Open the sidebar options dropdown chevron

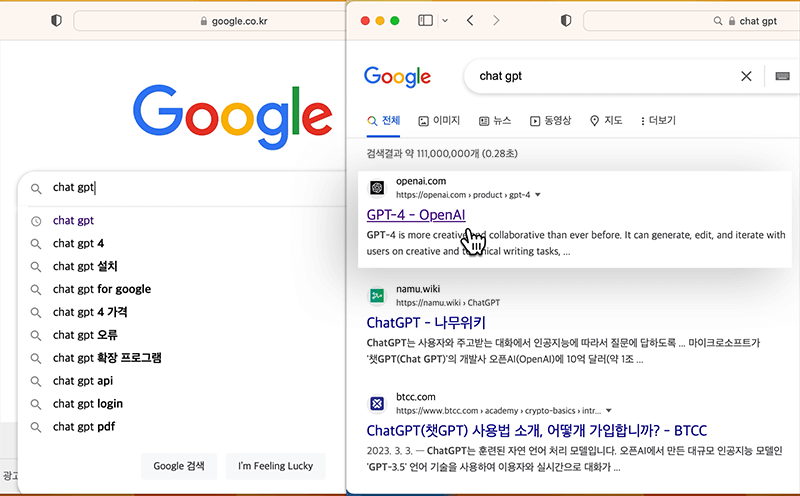(445, 21)
